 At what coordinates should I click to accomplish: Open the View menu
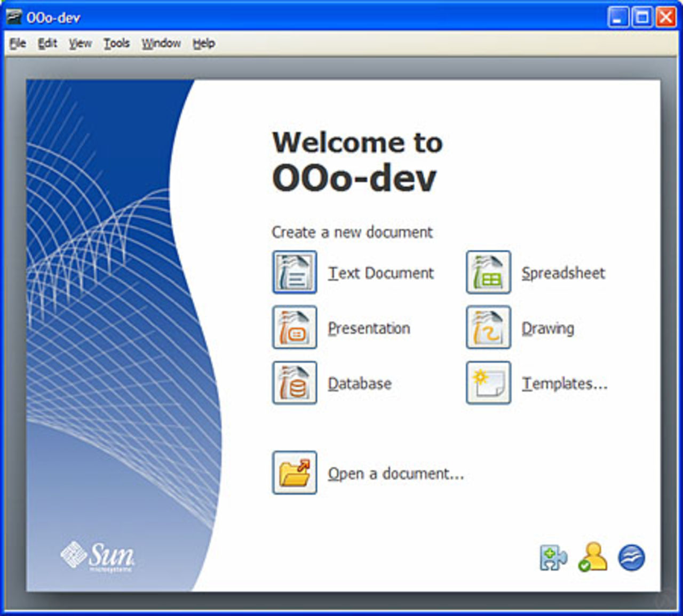[x=79, y=43]
